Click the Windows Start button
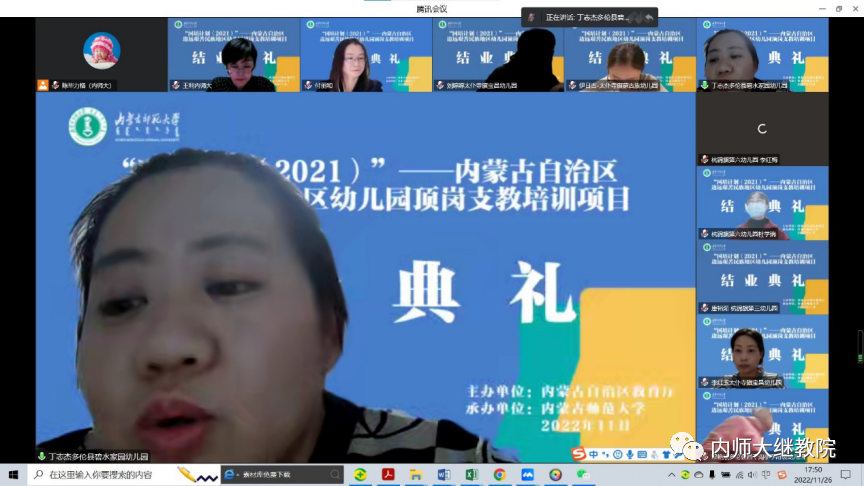Viewport: 864px width, 486px height. click(x=14, y=475)
